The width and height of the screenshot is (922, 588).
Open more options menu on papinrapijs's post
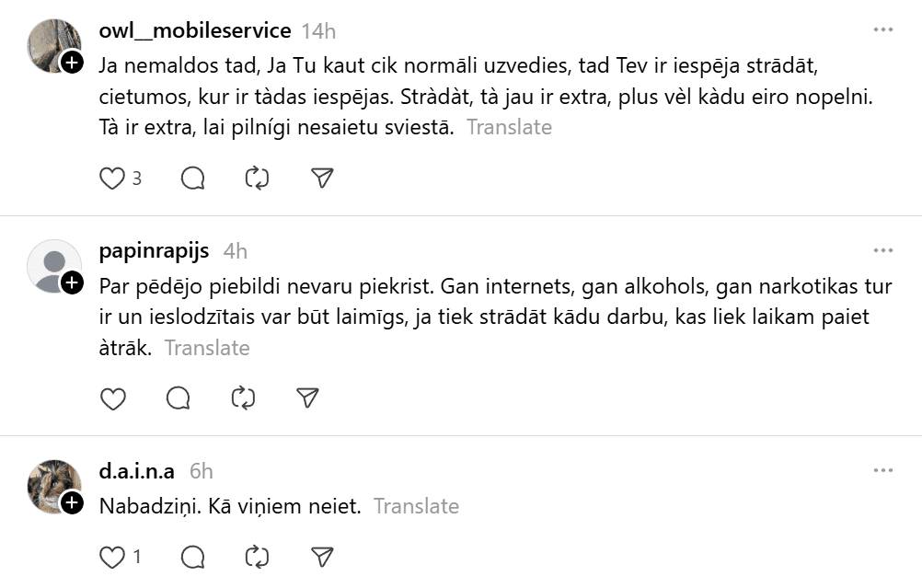tap(883, 250)
